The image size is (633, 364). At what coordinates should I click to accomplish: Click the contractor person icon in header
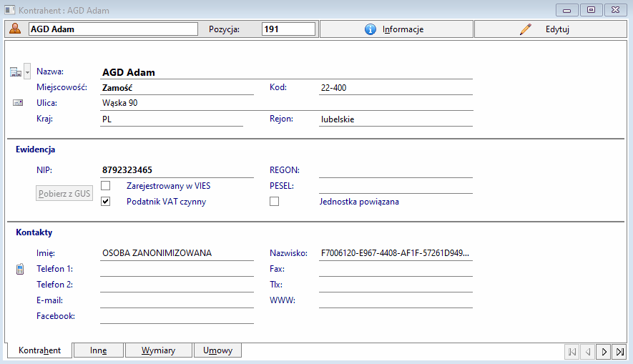15,29
